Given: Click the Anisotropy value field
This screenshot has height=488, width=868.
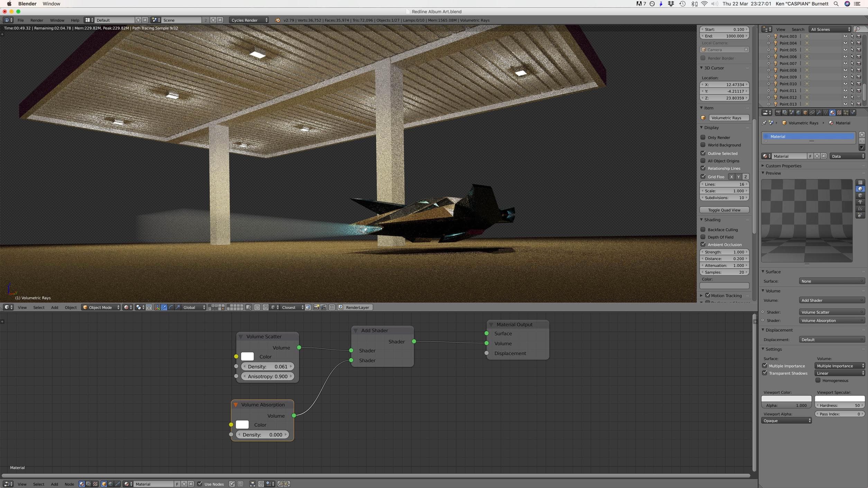Looking at the screenshot, I should [x=267, y=376].
